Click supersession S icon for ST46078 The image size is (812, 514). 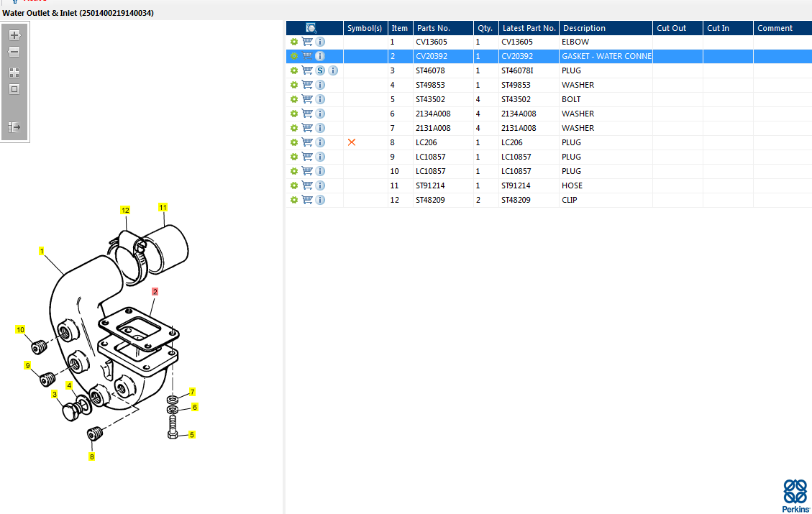[321, 70]
